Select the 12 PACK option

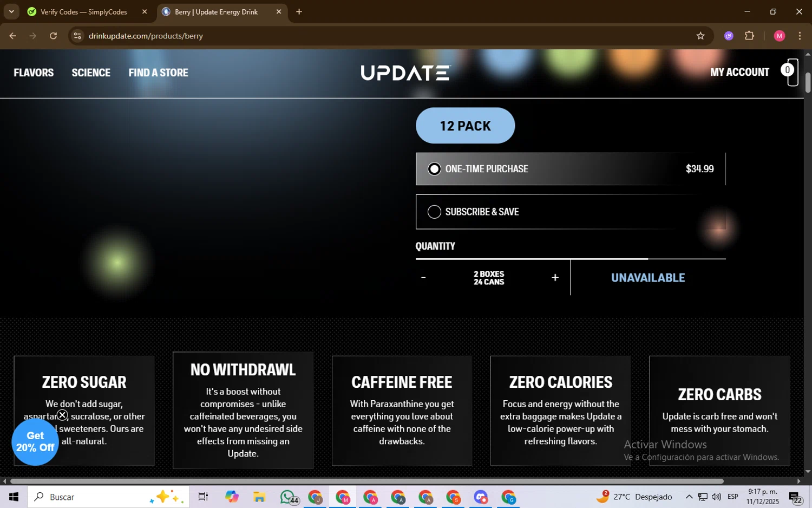(x=465, y=126)
